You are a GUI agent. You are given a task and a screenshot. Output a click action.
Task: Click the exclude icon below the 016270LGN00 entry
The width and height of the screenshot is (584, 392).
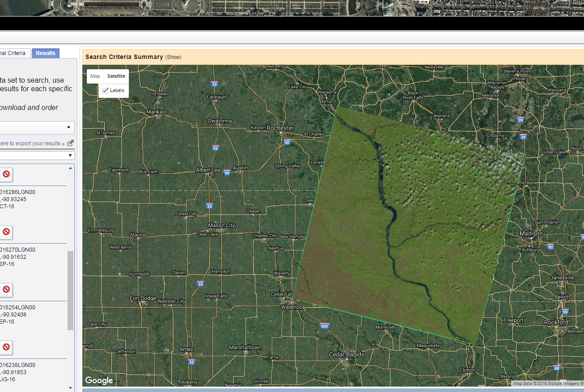tap(6, 289)
